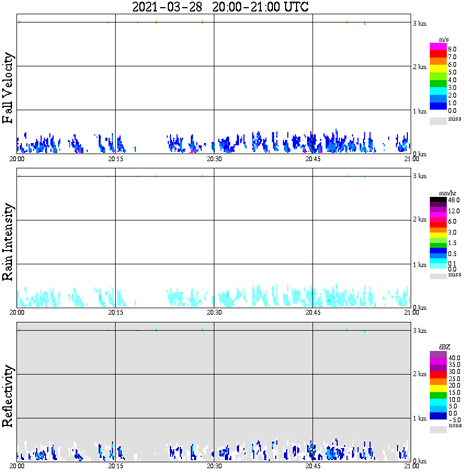
Task: Pick the red swatch in m/s legend
Action: [438, 54]
